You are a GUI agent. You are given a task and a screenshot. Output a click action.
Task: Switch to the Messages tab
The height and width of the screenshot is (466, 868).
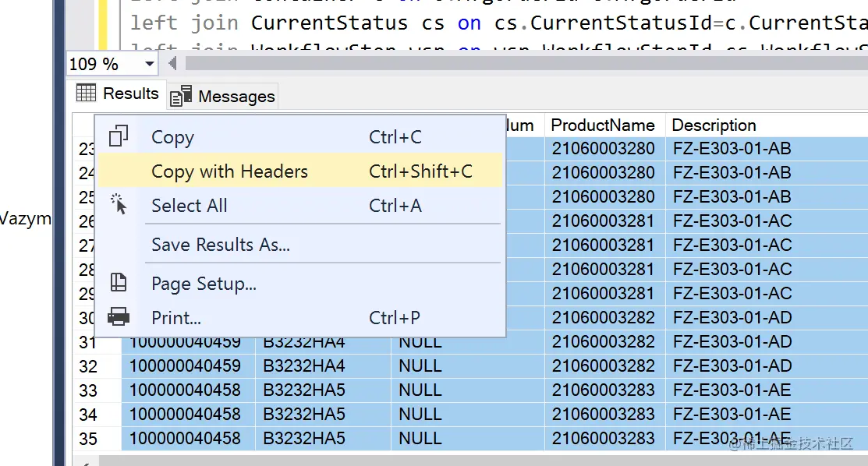point(236,97)
